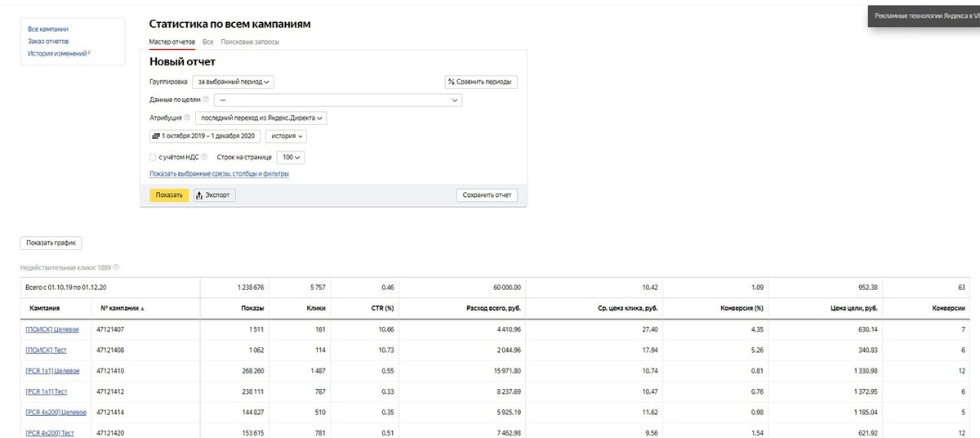Expand the 'Данные по целям' dropdown
This screenshot has height=438, width=980.
coord(338,100)
